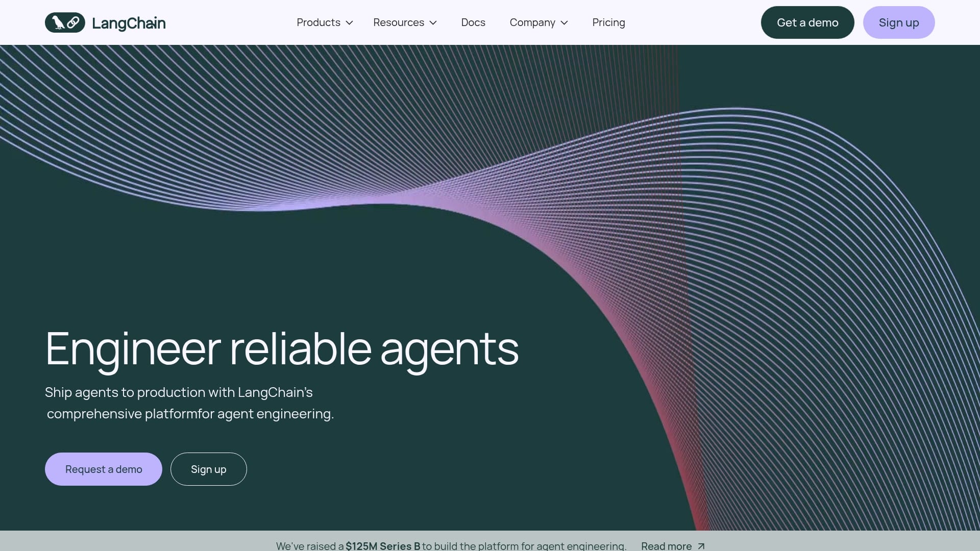Click the LangChain wordmark in header
The height and width of the screenshot is (551, 980).
(x=129, y=23)
